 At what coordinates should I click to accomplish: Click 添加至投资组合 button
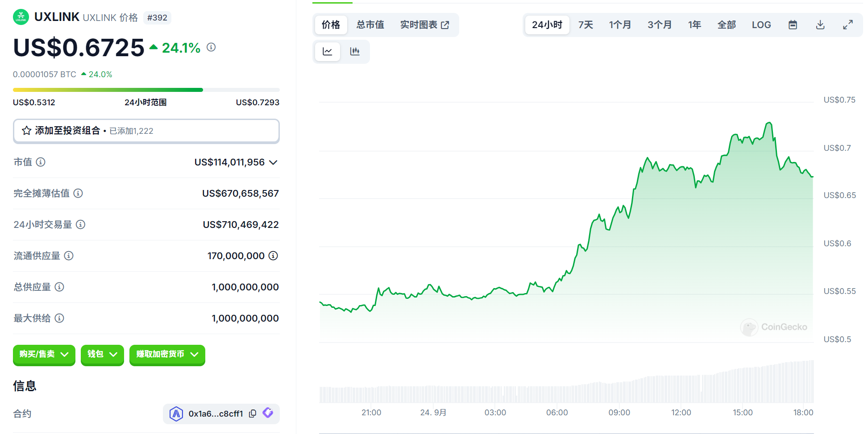click(x=146, y=131)
